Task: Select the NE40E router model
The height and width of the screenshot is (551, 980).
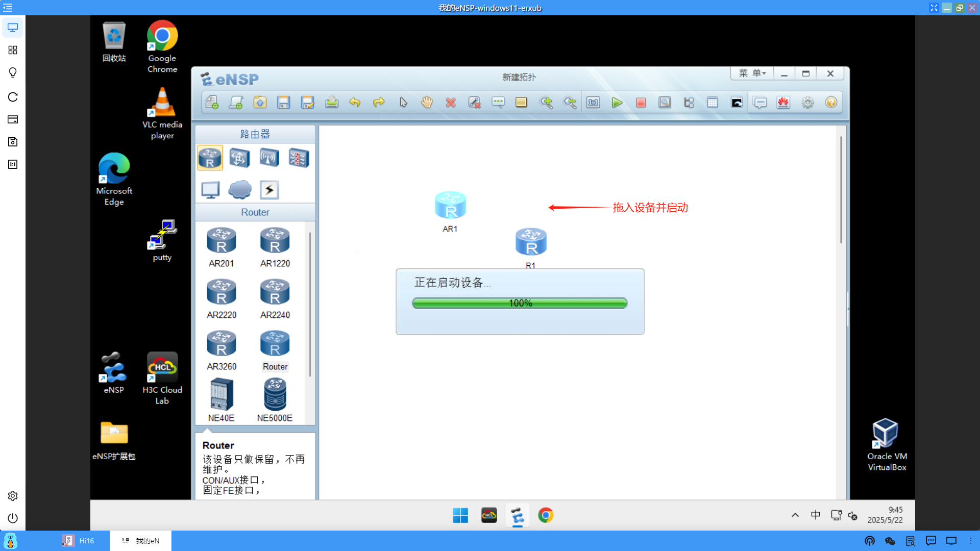Action: [x=221, y=394]
